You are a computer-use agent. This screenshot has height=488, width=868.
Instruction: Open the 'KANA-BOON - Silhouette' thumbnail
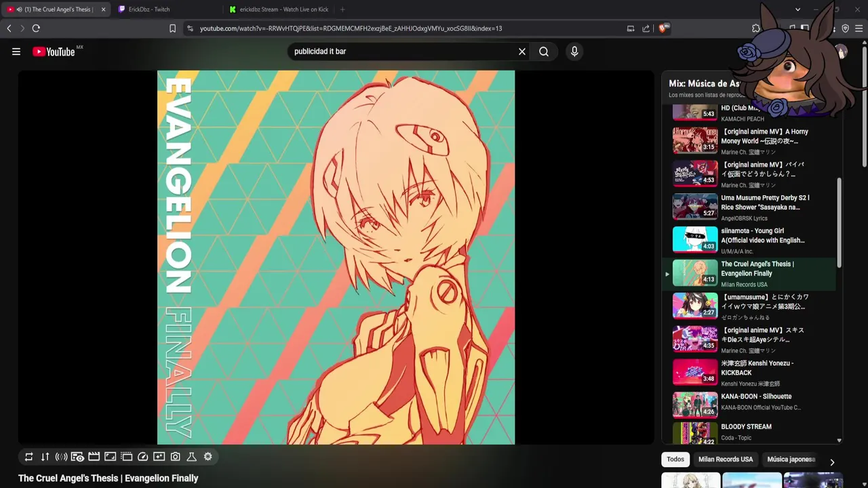(x=695, y=405)
